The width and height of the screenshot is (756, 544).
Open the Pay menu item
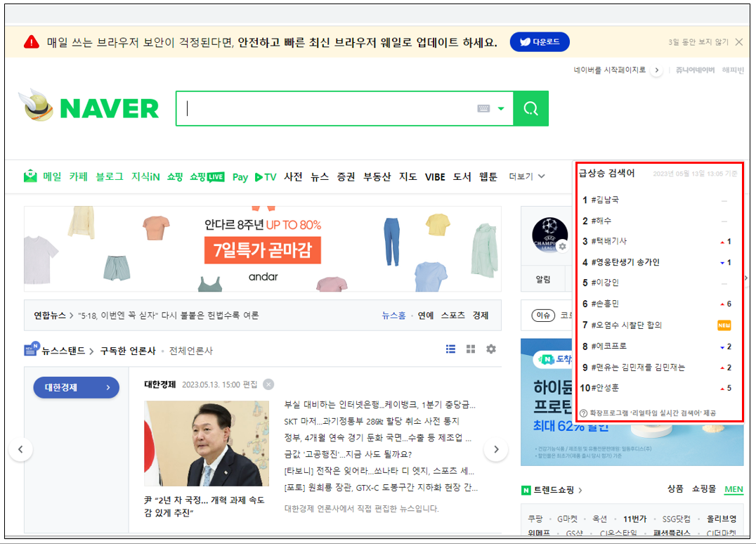pos(240,177)
